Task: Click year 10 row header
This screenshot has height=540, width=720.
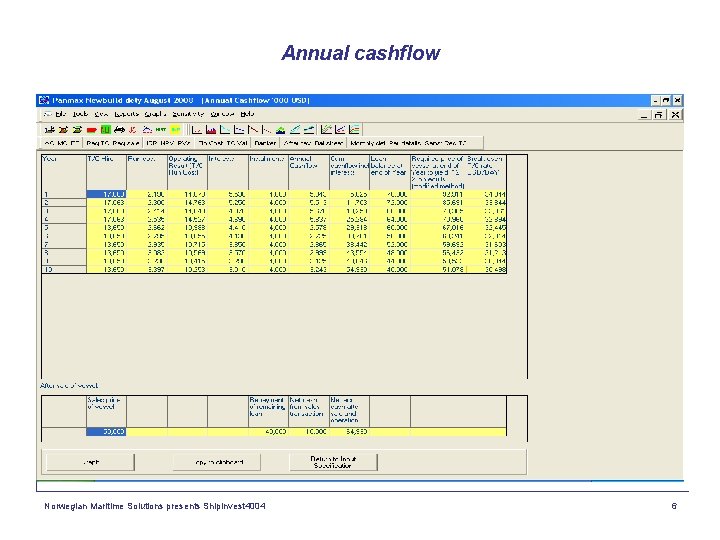Action: click(x=64, y=270)
